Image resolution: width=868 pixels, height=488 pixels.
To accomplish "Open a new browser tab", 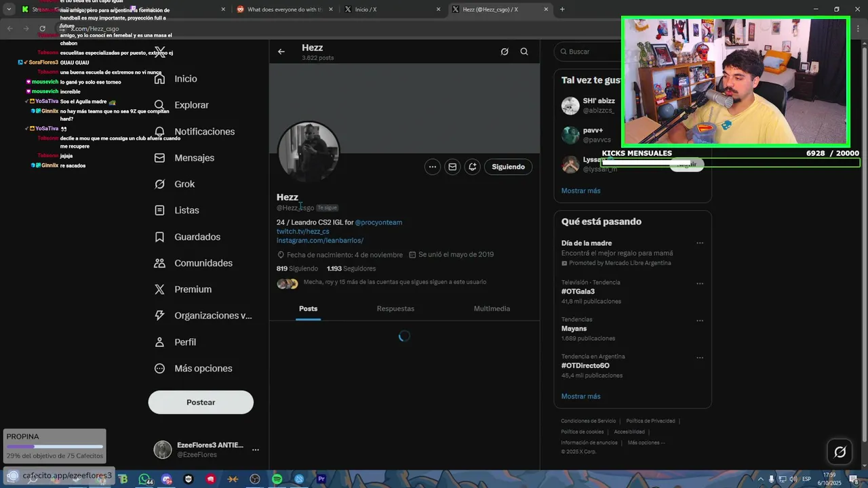I will coord(562,9).
